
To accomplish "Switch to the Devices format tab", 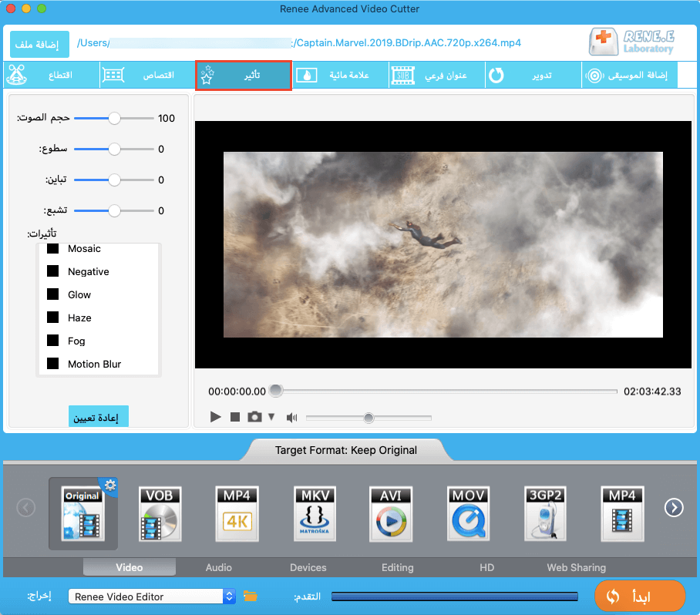I will pos(308,567).
